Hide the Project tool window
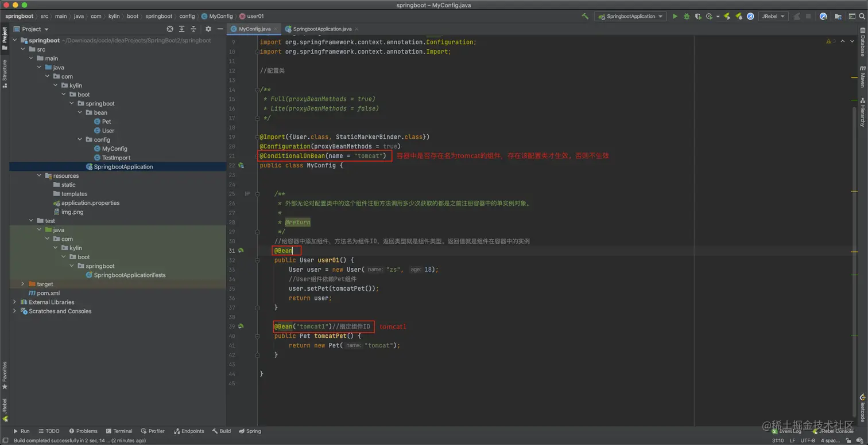868x445 pixels. click(220, 29)
